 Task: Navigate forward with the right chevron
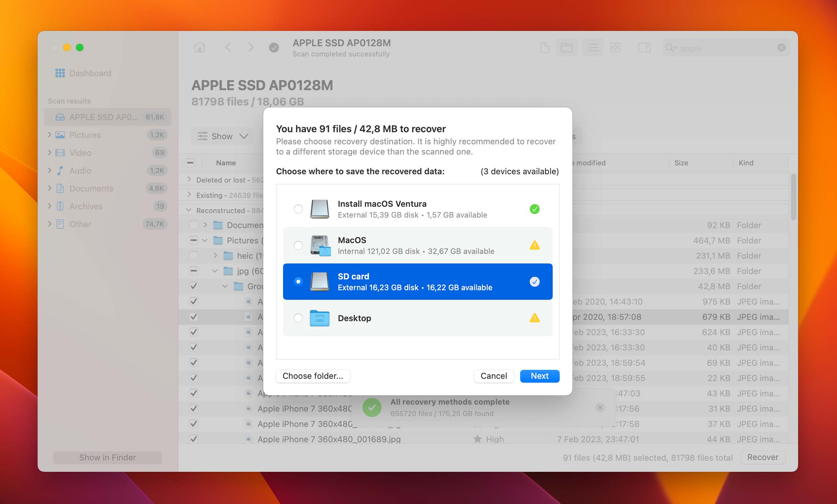point(251,47)
